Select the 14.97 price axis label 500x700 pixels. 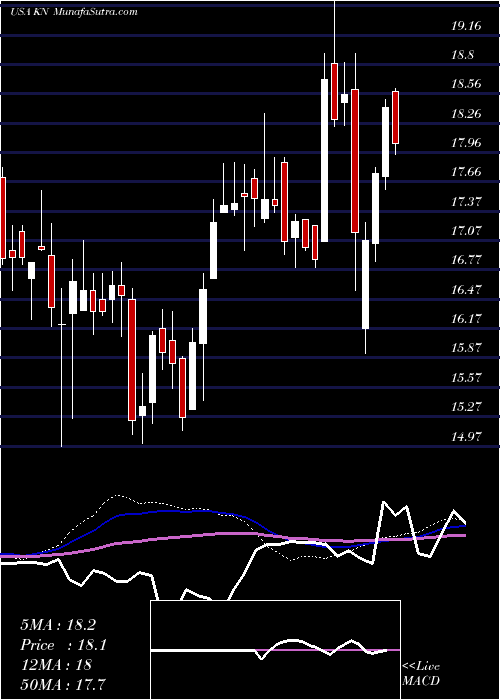point(466,436)
